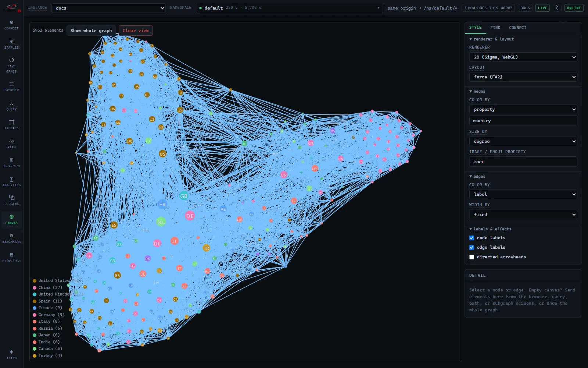This screenshot has width=588, height=368.
Task: Collapse the renderer & layout section
Action: (491, 39)
